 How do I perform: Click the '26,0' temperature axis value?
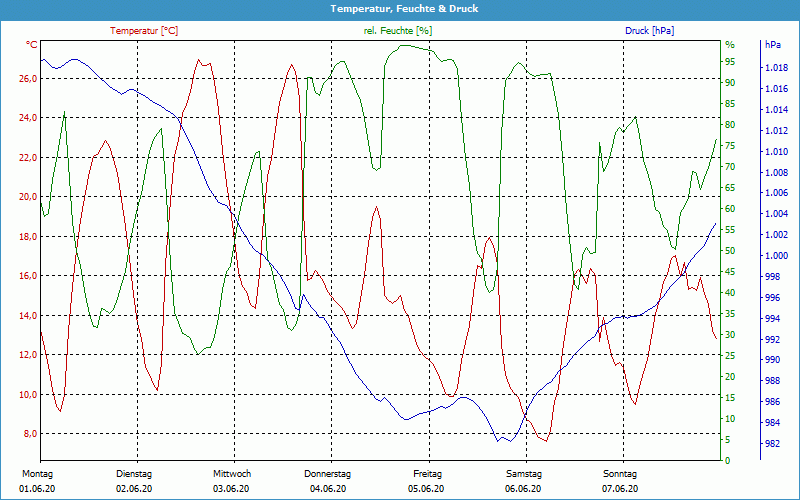click(x=28, y=79)
